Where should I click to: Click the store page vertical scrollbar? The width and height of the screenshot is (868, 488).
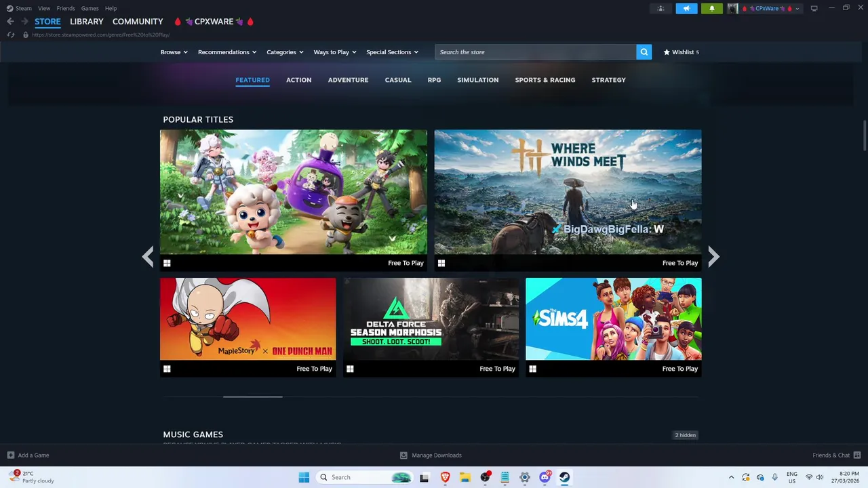click(x=864, y=136)
